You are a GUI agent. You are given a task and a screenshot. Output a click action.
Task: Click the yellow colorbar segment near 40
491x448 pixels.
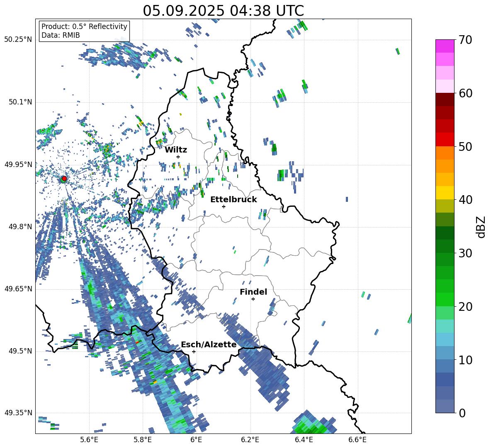tap(445, 193)
